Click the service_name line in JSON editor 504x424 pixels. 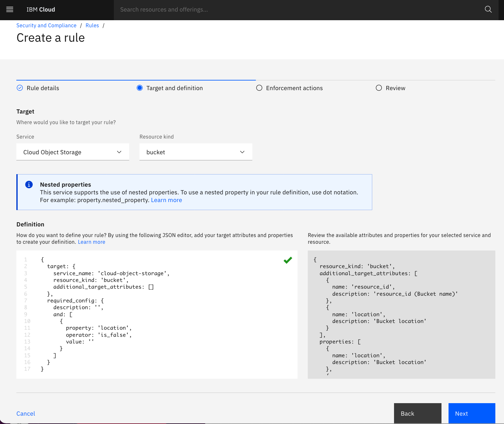point(111,273)
